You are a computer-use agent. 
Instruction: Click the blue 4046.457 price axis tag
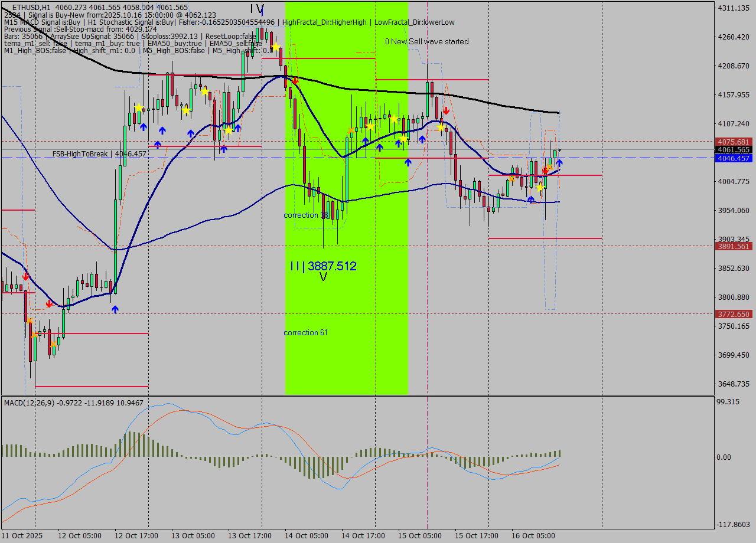tap(733, 158)
